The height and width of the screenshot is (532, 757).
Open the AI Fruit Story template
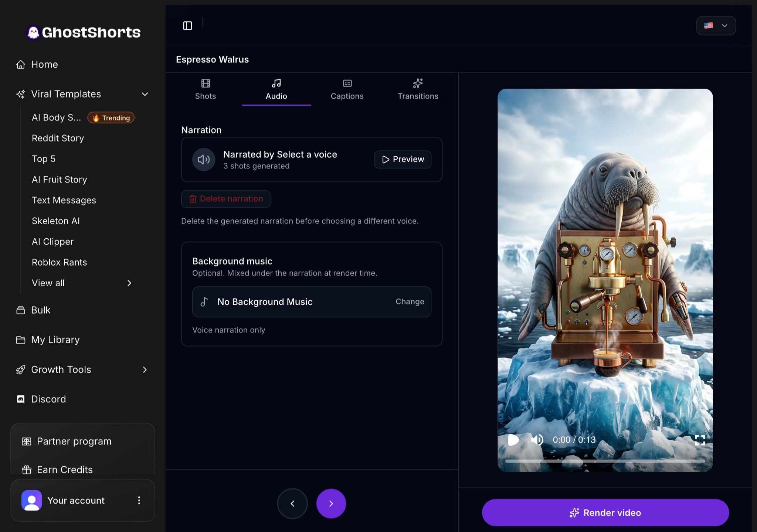[60, 180]
